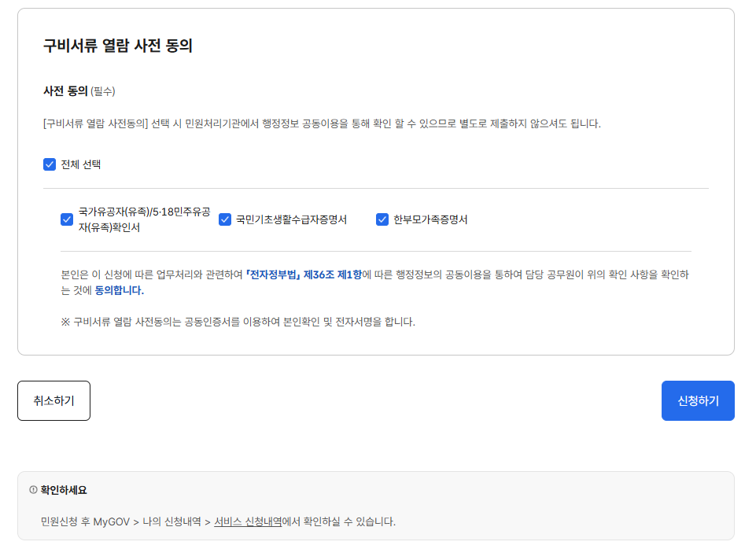Click the 취소하기 button
756x549 pixels.
(x=53, y=400)
